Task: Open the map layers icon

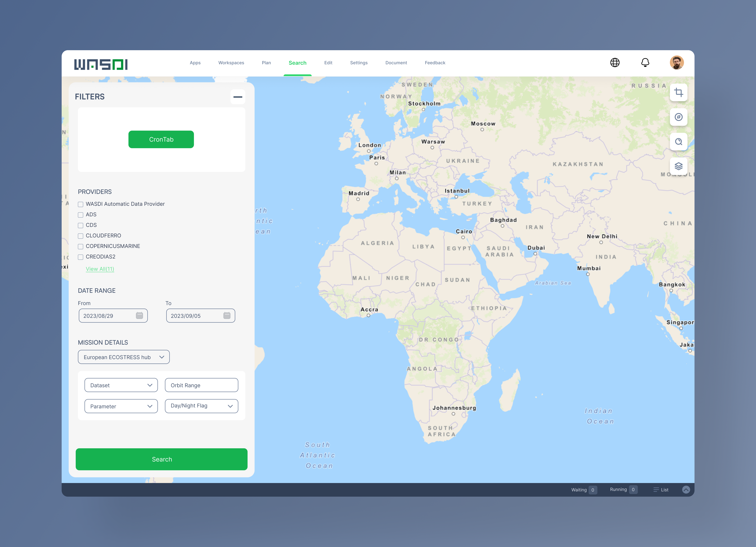Action: 678,166
